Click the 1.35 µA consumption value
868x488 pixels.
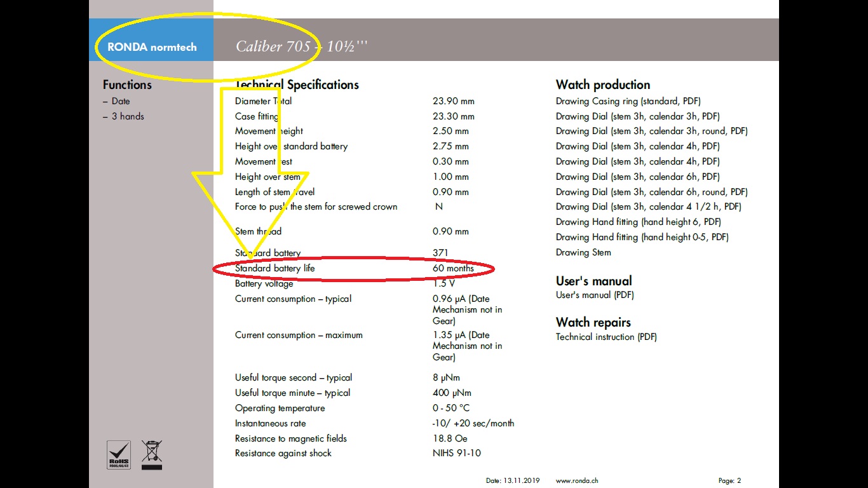tap(467, 346)
